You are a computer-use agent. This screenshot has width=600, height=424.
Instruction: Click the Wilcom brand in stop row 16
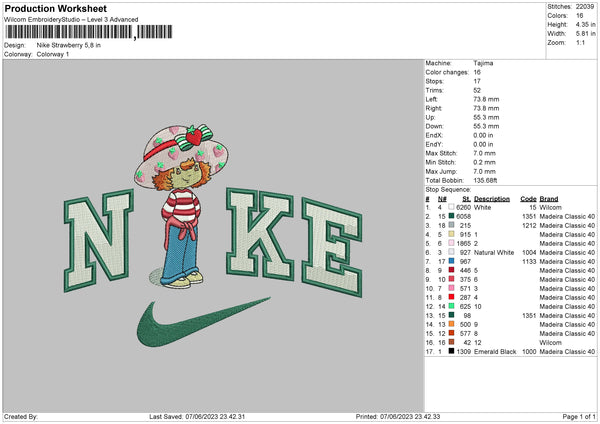550,342
